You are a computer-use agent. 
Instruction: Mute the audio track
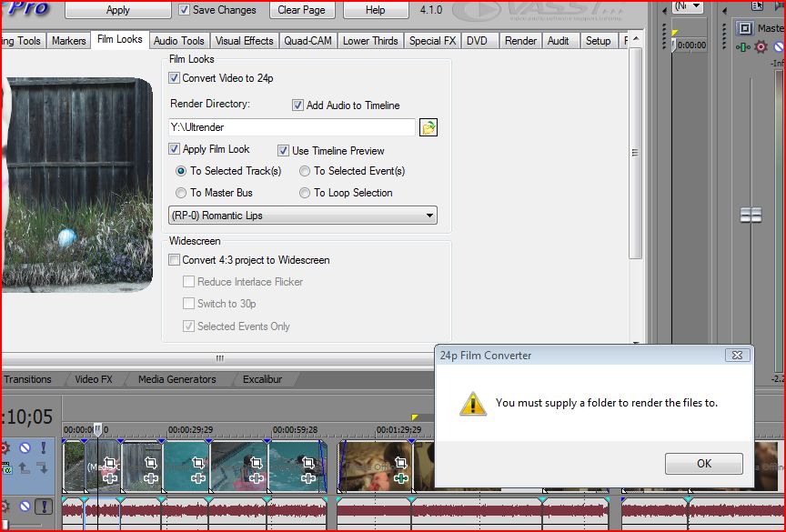(x=25, y=507)
